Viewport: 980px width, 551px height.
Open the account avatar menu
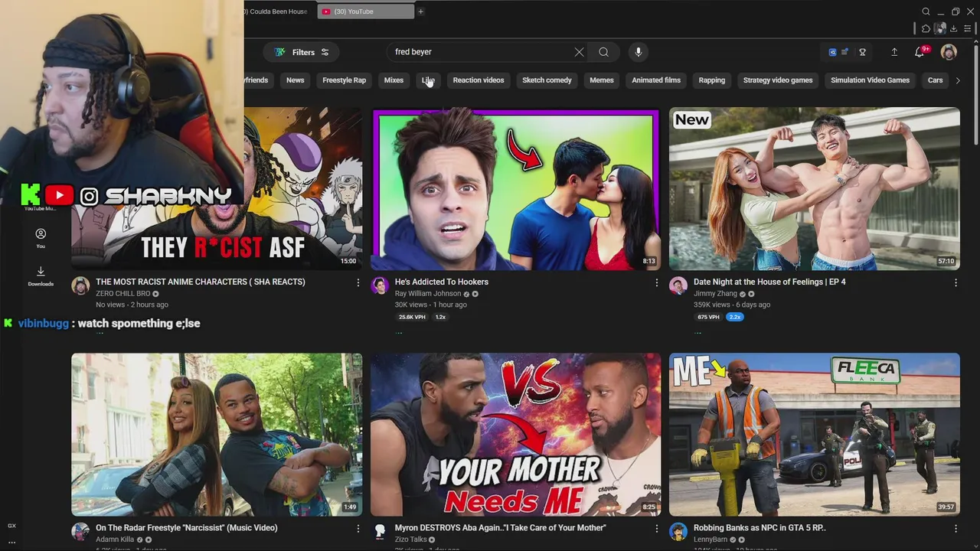pos(949,52)
